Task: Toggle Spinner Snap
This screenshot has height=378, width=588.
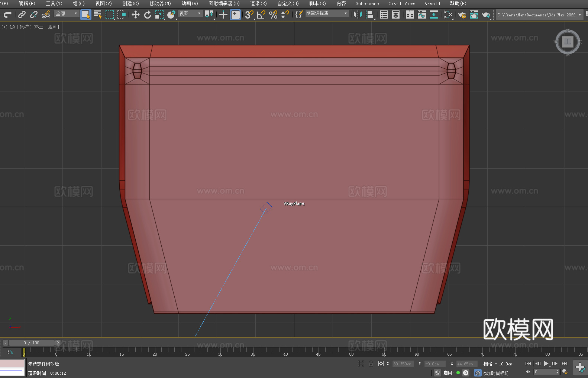Action: tap(285, 14)
